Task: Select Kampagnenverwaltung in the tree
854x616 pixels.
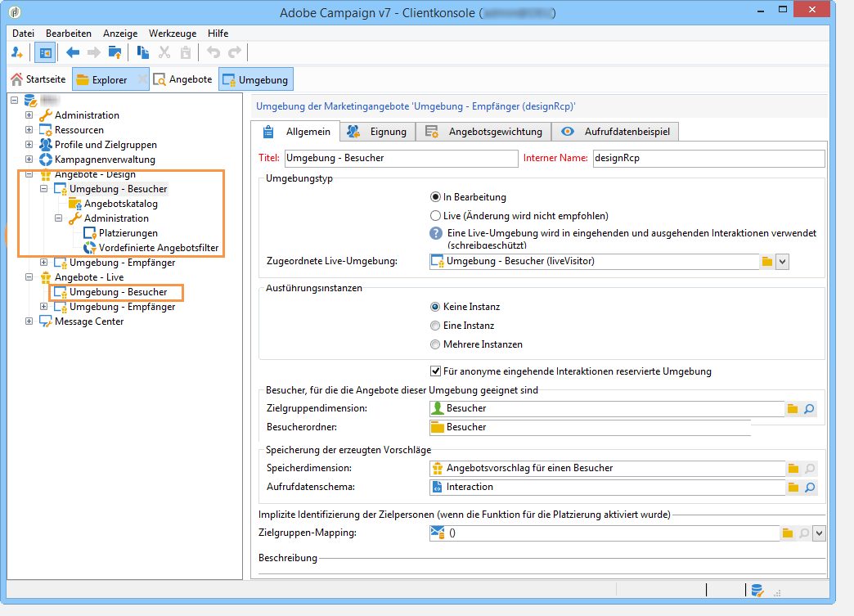Action: (105, 159)
